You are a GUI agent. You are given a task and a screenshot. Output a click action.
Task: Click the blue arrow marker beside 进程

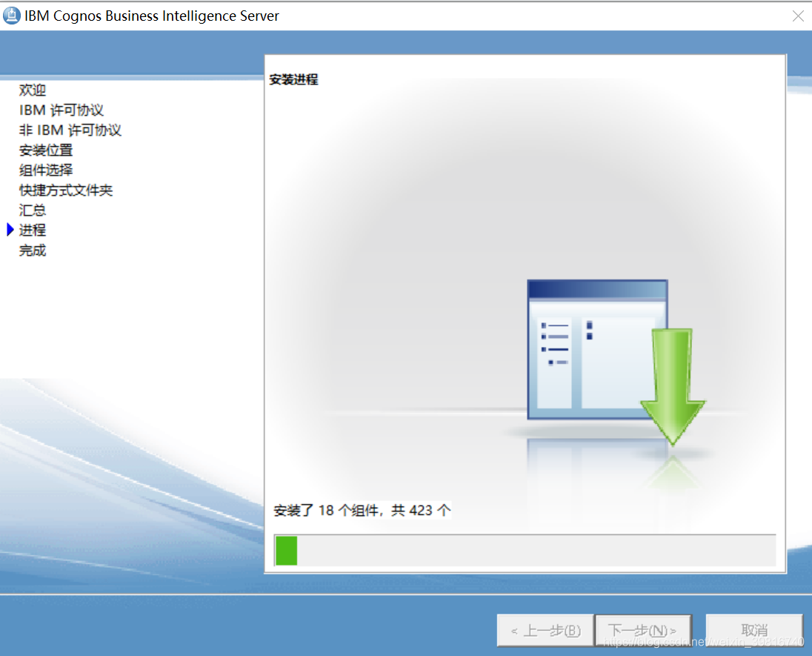coord(10,230)
